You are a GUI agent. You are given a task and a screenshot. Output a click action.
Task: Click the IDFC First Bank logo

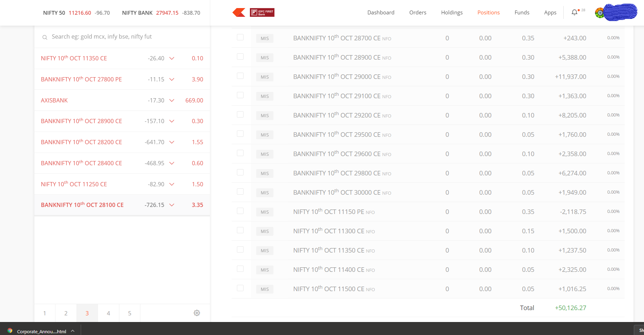262,13
